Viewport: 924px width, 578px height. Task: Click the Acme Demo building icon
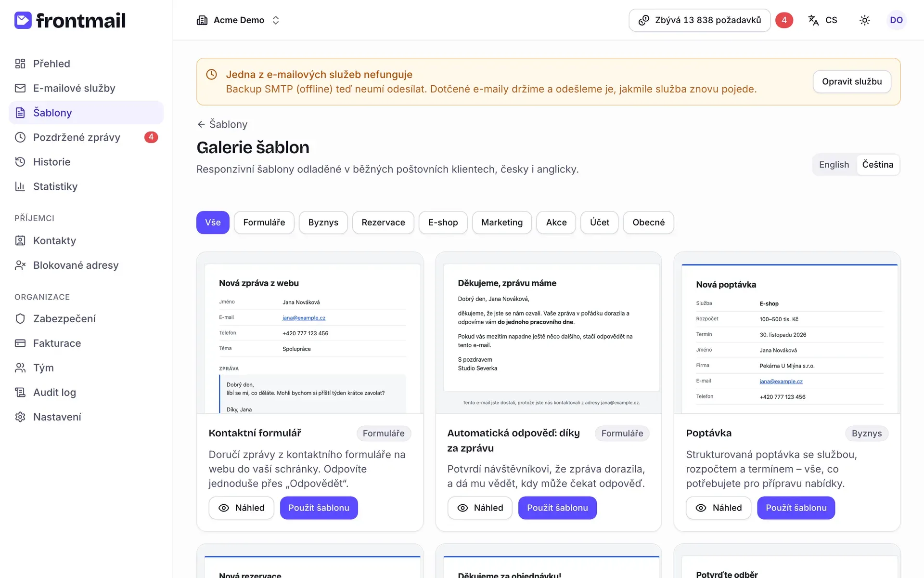202,20
